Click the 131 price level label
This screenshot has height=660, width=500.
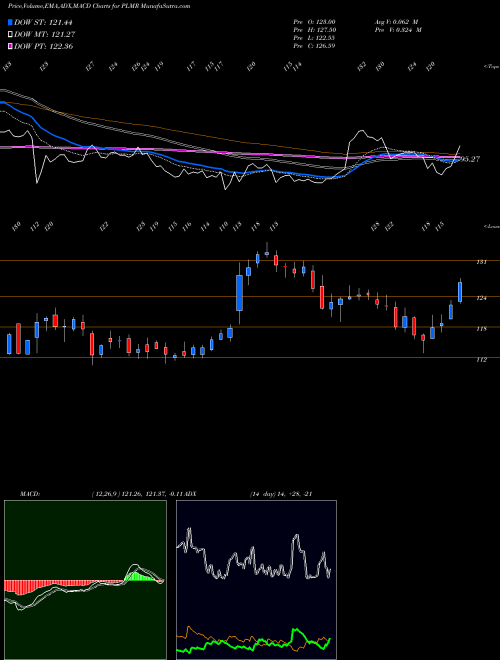pyautogui.click(x=481, y=262)
